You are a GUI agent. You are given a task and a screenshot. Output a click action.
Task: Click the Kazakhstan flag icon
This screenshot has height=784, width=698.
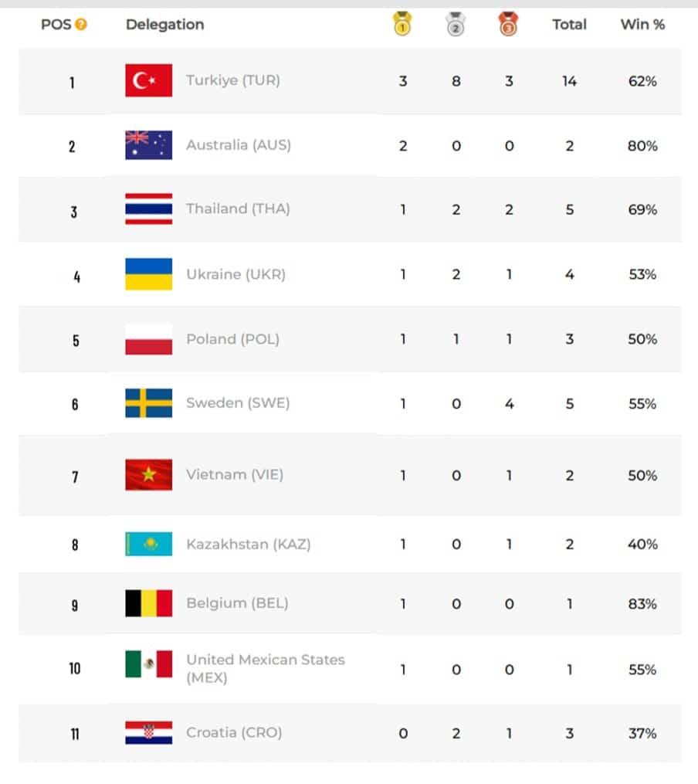click(149, 544)
